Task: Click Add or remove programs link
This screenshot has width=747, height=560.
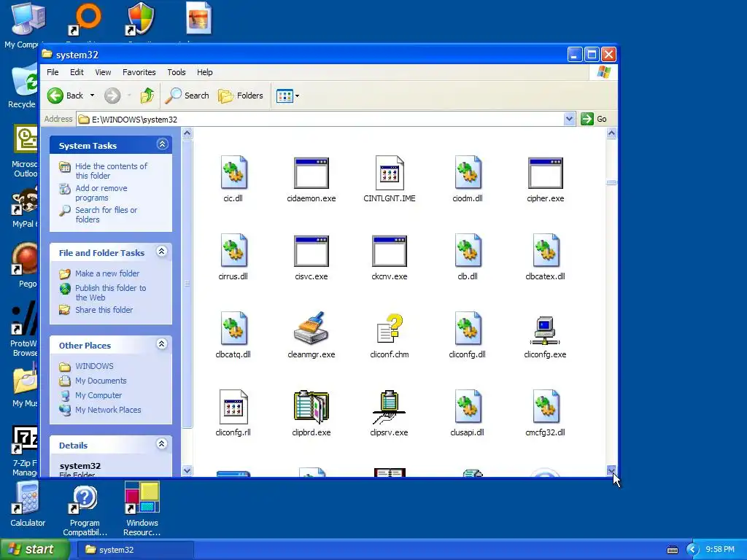Action: tap(101, 192)
